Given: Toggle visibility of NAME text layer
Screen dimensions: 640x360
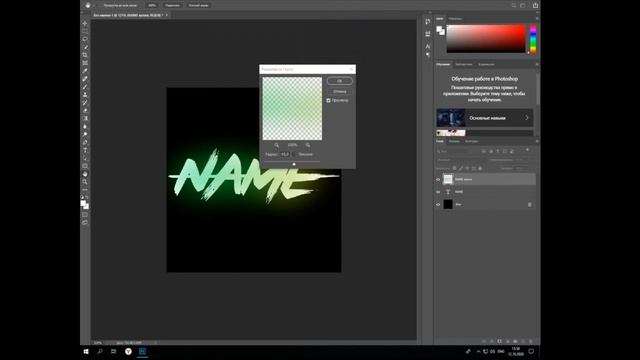Looking at the screenshot, I should click(438, 192).
